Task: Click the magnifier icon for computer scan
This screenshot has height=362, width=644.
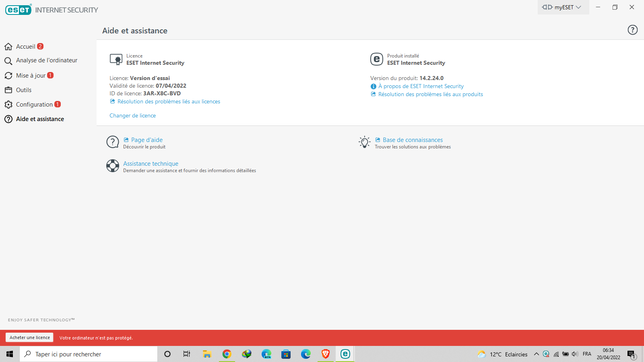Action: coord(8,61)
